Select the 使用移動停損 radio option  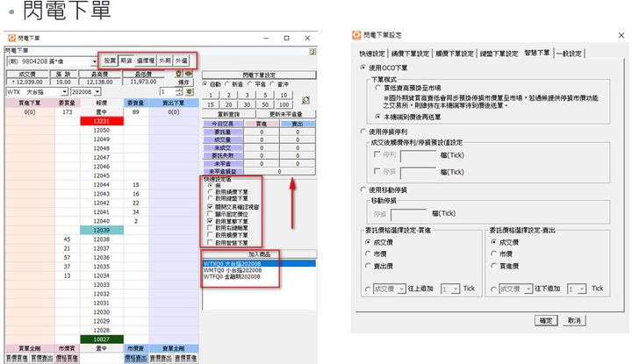pos(363,189)
